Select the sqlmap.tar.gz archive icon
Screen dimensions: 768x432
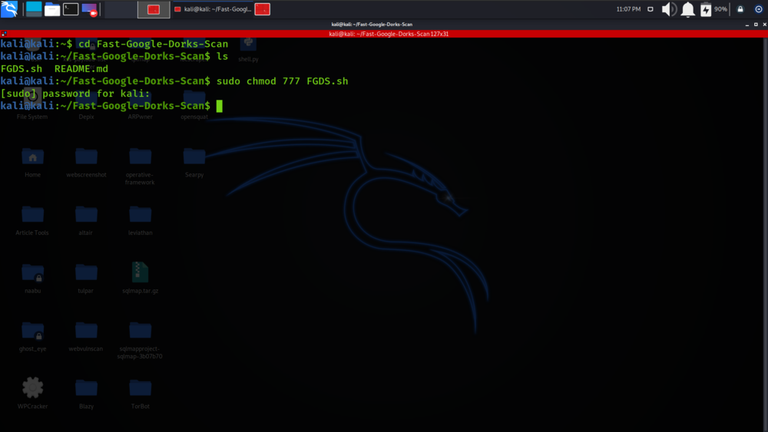pyautogui.click(x=140, y=278)
